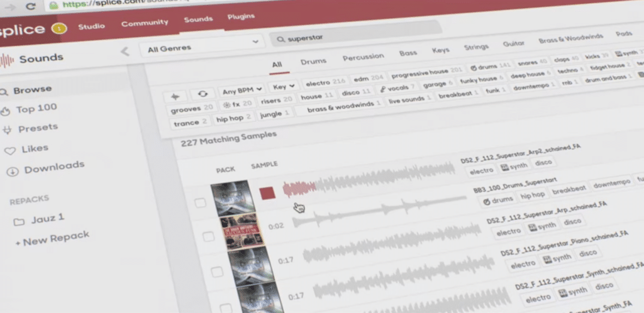Viewport: 644px width, 313px height.
Task: Open the Jauz 1 repack folder
Action: (x=38, y=219)
